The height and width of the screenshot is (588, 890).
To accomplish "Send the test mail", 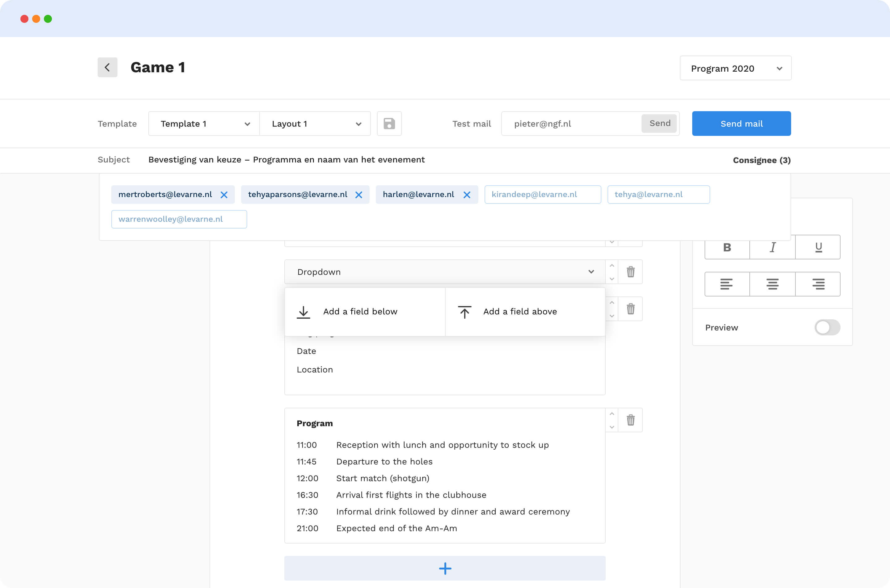I will (x=660, y=124).
